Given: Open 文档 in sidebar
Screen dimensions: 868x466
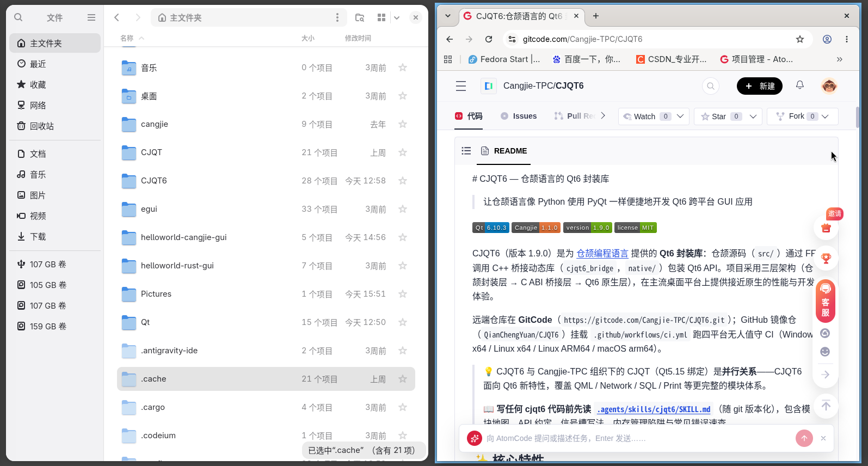Looking at the screenshot, I should tap(55, 154).
